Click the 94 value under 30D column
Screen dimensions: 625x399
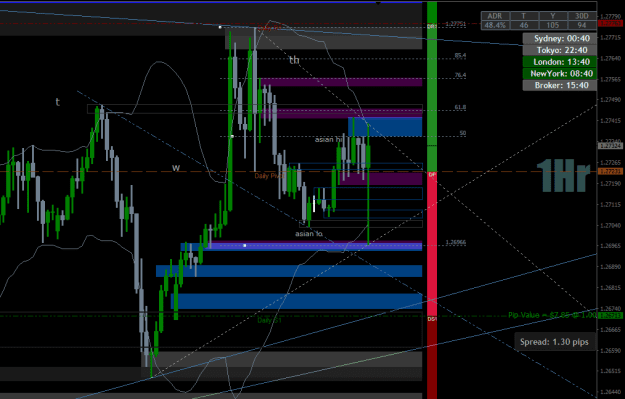[582, 25]
